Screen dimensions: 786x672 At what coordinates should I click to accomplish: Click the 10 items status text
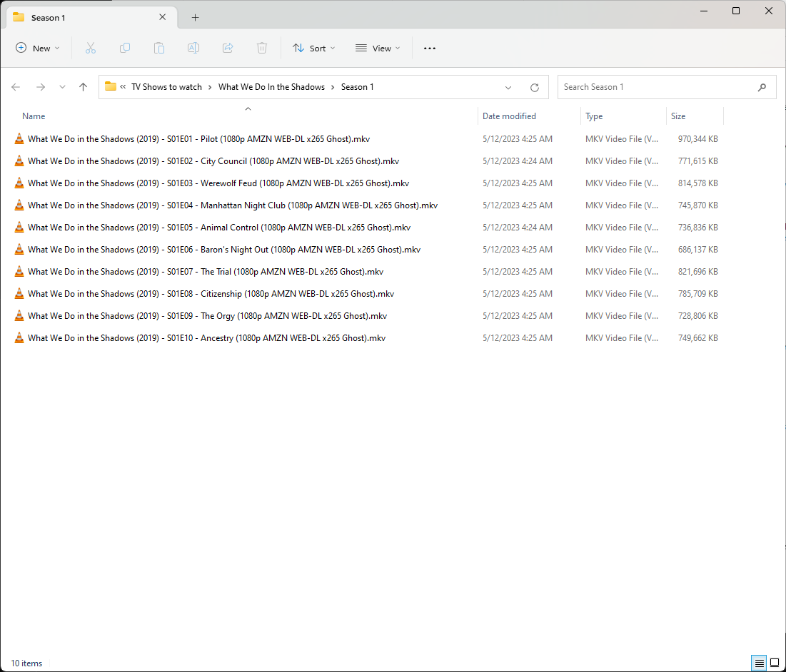(26, 663)
